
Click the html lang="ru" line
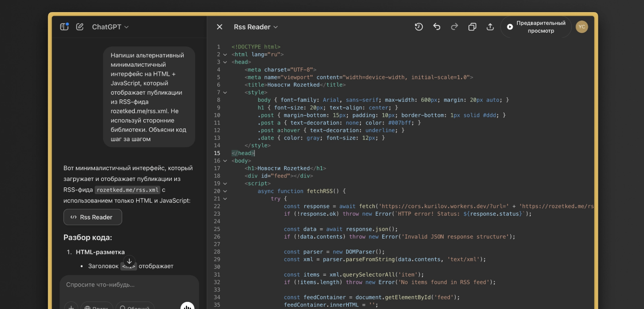[257, 55]
